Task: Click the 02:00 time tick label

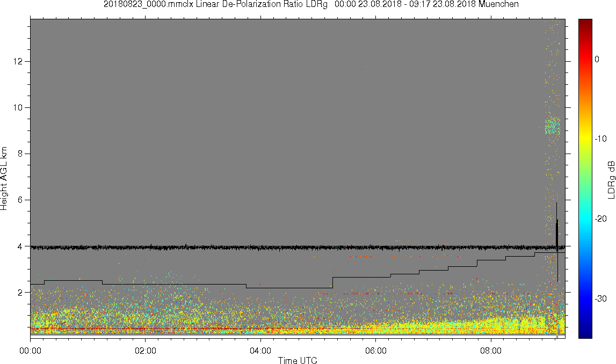Action: (x=146, y=351)
